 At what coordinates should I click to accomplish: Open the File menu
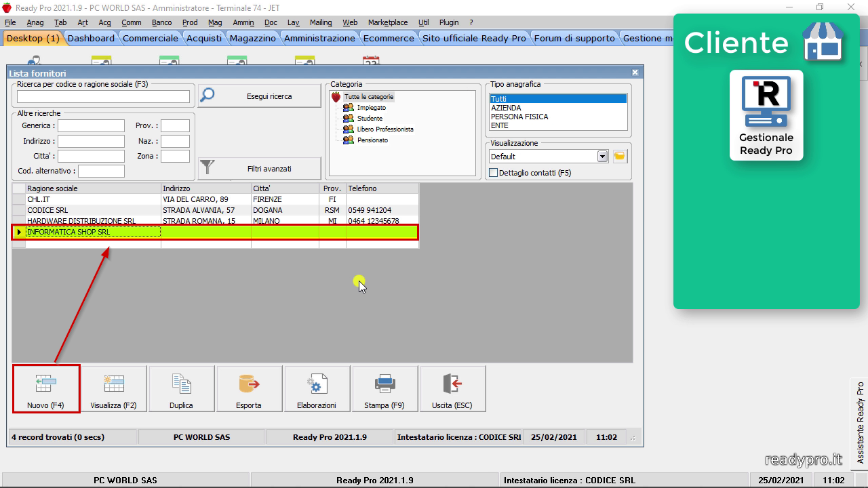10,22
